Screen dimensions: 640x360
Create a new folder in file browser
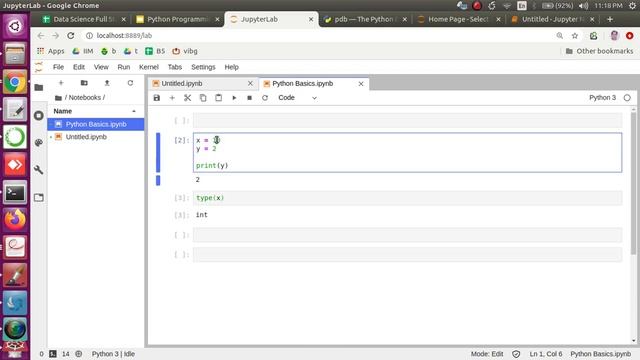[x=84, y=83]
